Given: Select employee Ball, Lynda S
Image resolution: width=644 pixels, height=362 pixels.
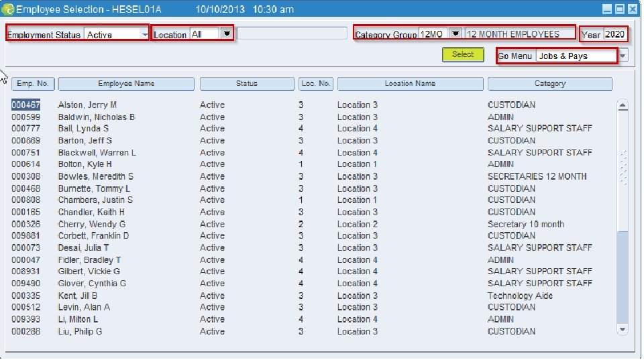Looking at the screenshot, I should (83, 129).
